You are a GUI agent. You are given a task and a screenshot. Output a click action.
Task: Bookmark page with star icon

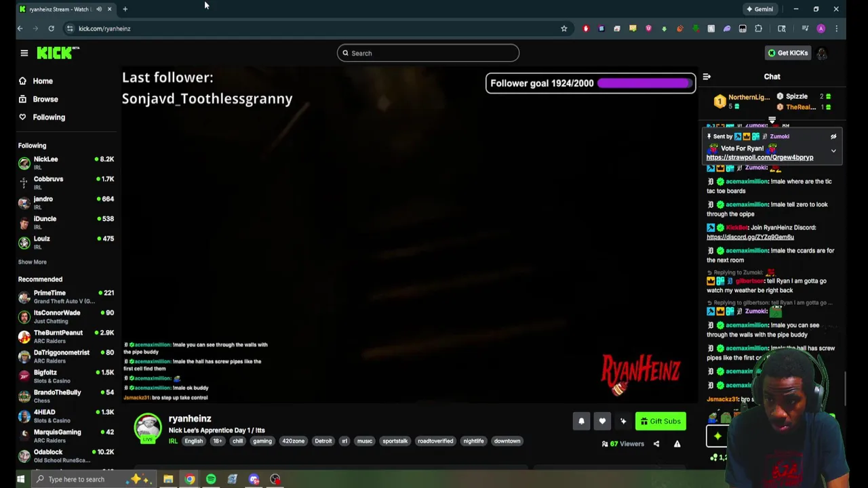tap(564, 28)
